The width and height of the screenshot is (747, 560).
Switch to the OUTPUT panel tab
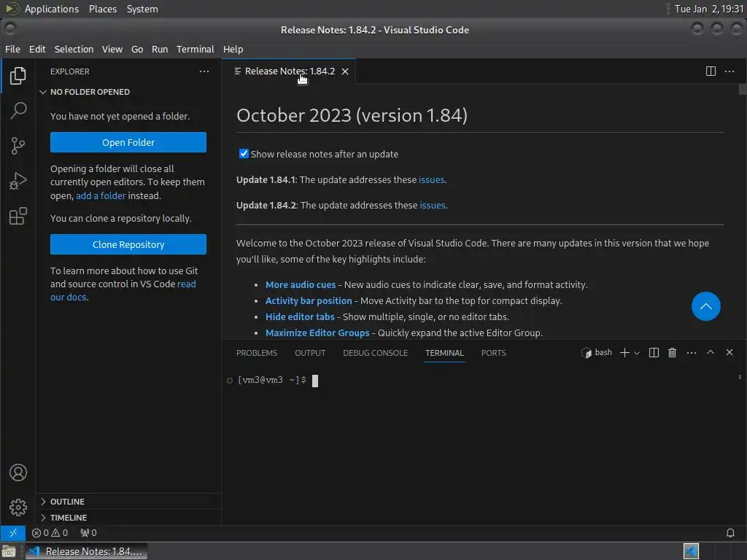(x=309, y=353)
